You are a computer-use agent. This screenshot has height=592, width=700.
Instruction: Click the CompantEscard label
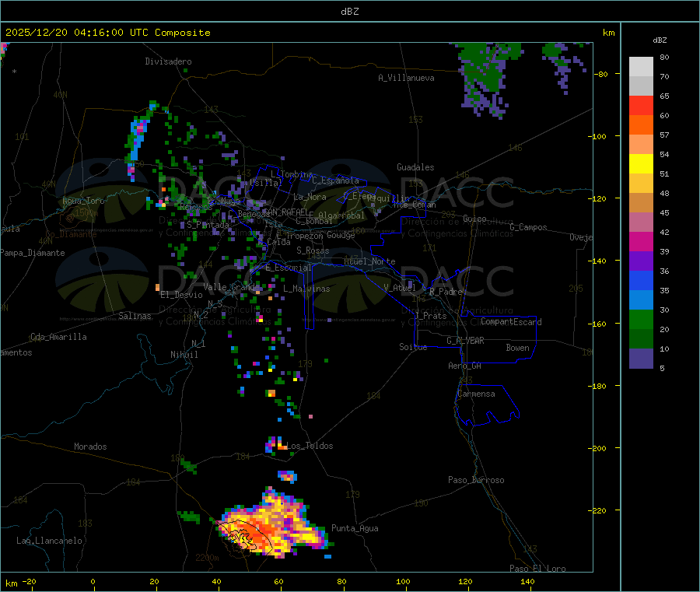click(x=511, y=321)
